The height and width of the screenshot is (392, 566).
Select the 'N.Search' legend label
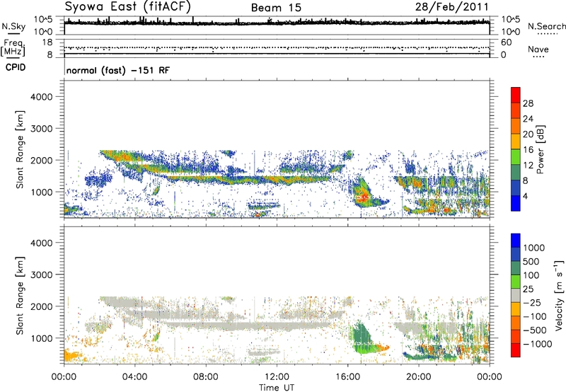[546, 26]
